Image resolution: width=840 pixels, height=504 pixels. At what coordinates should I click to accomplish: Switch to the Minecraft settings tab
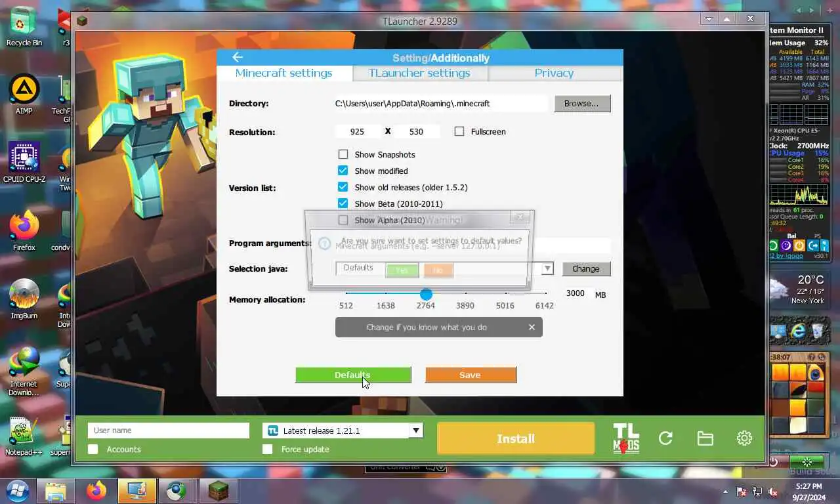pos(284,73)
